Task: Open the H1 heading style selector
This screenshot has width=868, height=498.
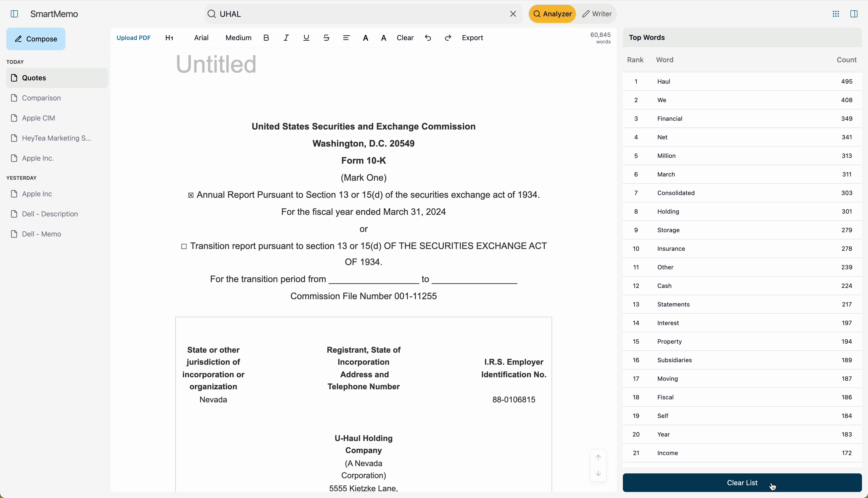Action: point(169,38)
